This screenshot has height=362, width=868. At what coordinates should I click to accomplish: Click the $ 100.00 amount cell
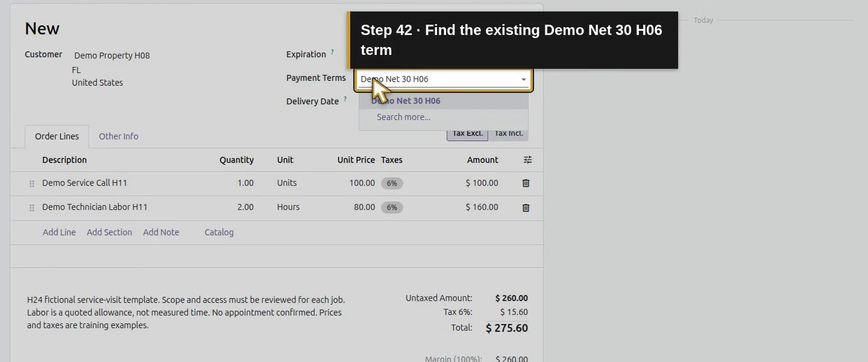[482, 183]
